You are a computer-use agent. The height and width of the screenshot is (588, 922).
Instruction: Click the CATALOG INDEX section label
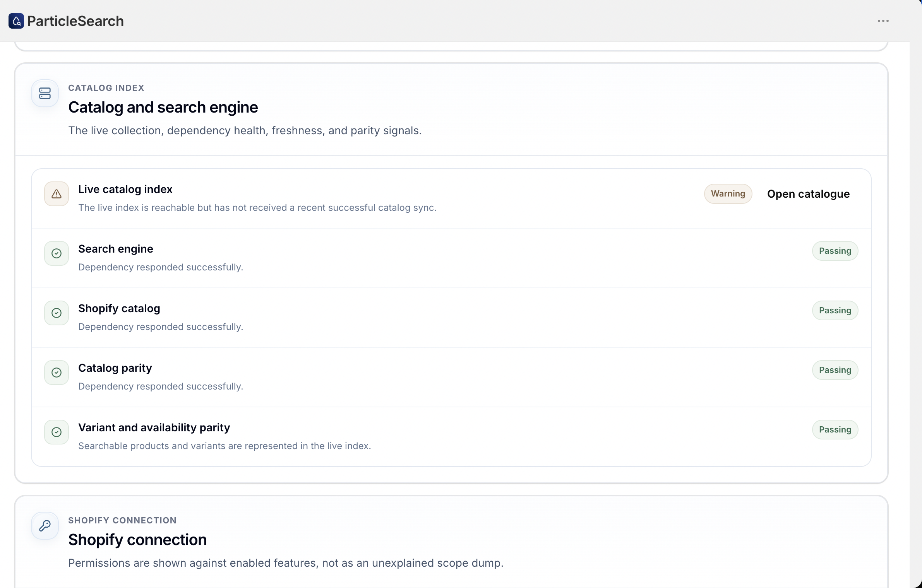106,88
